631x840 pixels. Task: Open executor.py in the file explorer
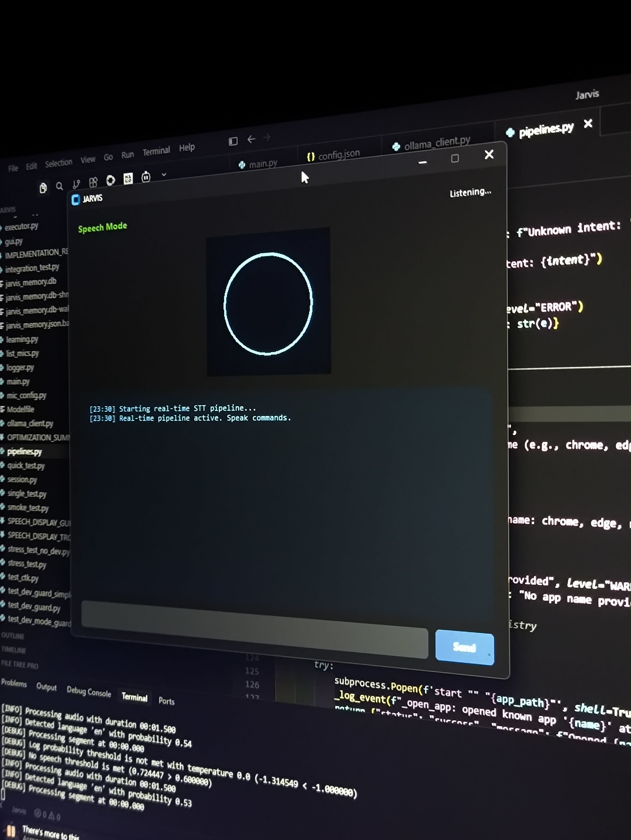pos(21,227)
